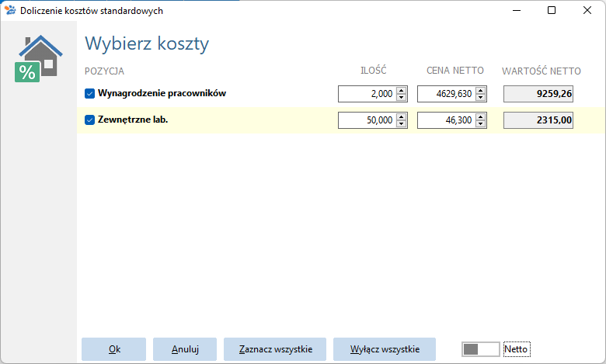The width and height of the screenshot is (606, 364).
Task: Click net value field showing 2315,00
Action: 538,120
